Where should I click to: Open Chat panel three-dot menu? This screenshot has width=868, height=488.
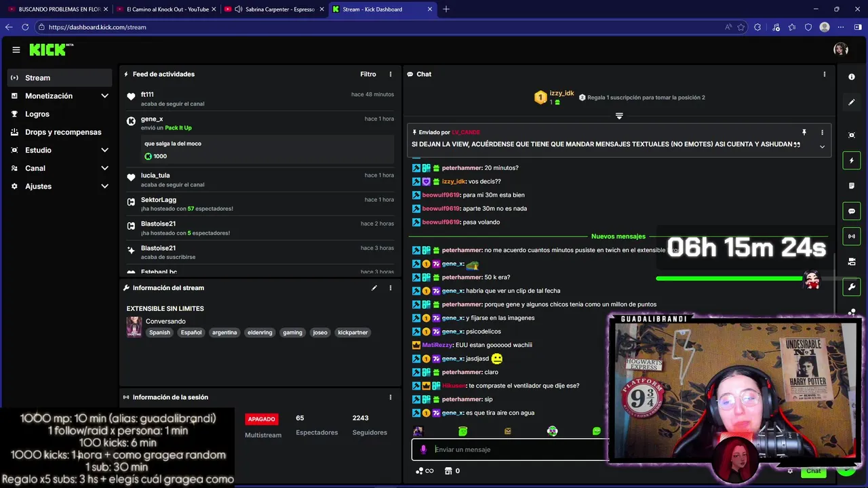click(825, 74)
